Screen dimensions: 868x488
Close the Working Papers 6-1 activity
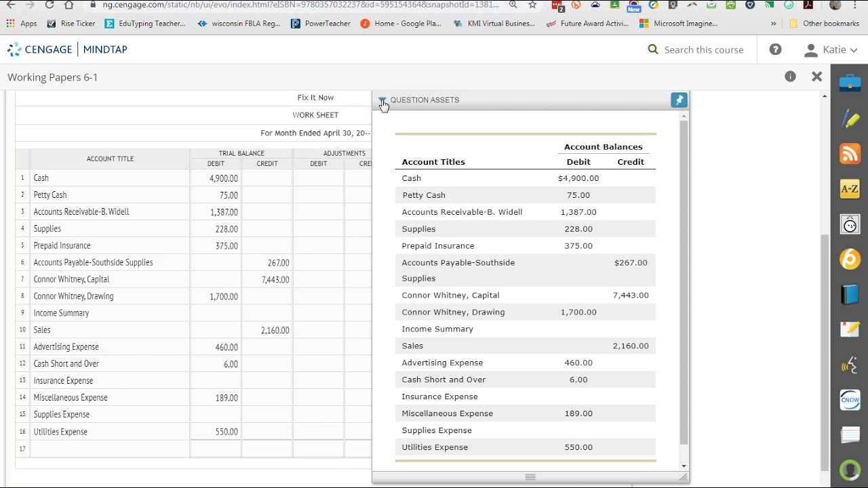pos(816,77)
